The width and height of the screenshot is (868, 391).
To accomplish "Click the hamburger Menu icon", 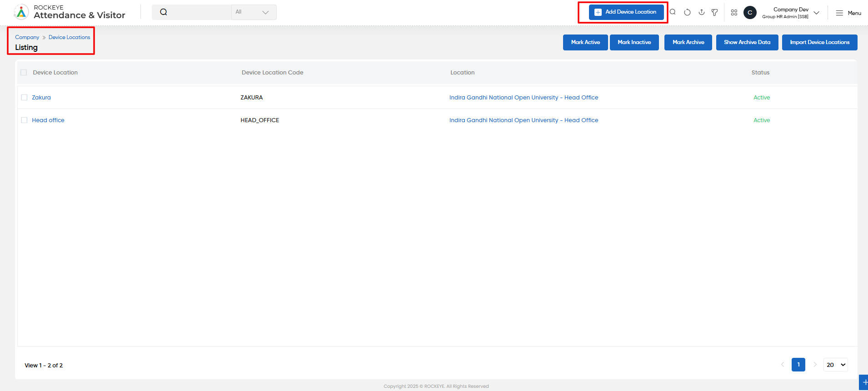I will pyautogui.click(x=839, y=13).
